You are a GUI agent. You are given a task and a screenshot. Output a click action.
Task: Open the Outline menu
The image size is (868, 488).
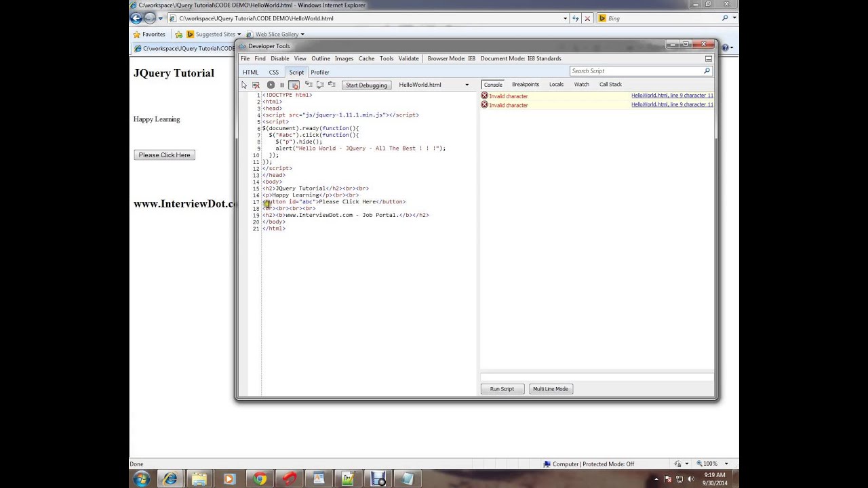click(x=321, y=58)
